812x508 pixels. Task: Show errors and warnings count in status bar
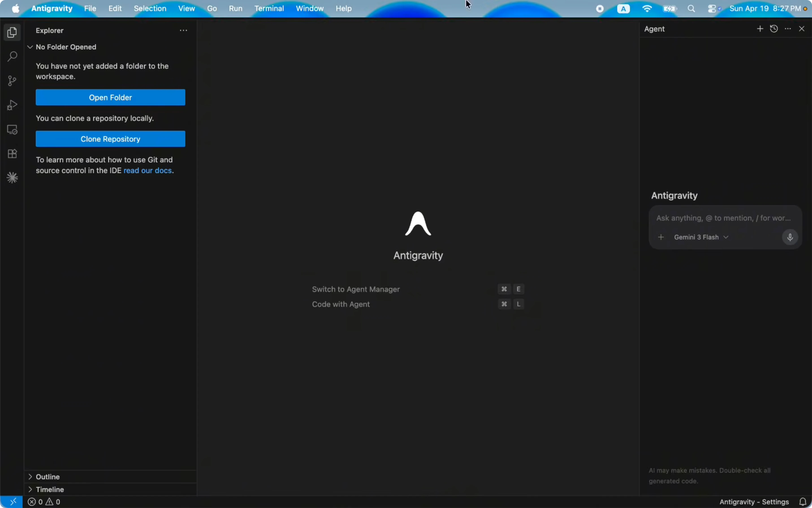pos(44,502)
